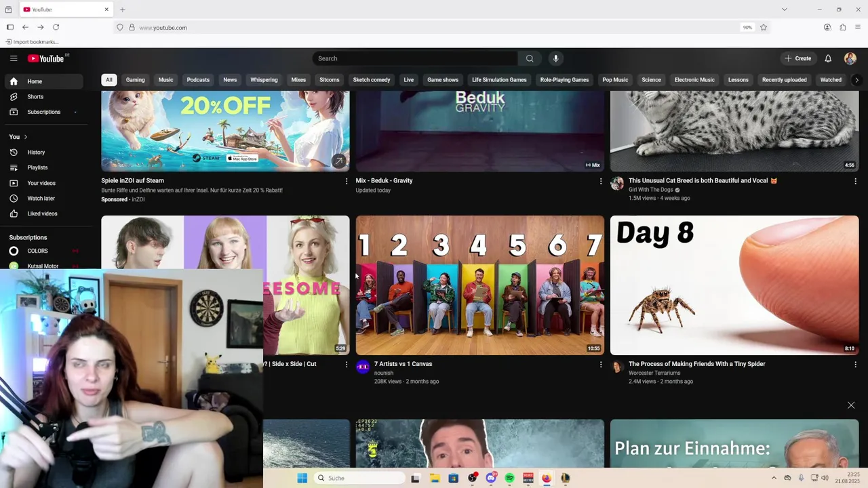Open Task View on the taskbar
The image size is (868, 488).
[x=416, y=478]
